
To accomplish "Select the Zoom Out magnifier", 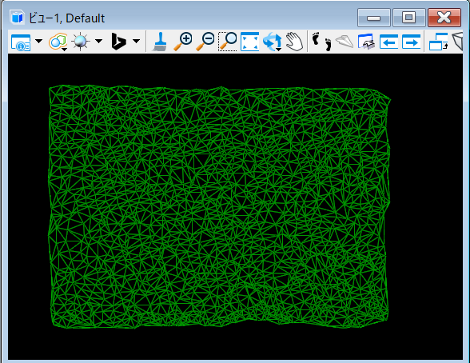I will [x=205, y=42].
